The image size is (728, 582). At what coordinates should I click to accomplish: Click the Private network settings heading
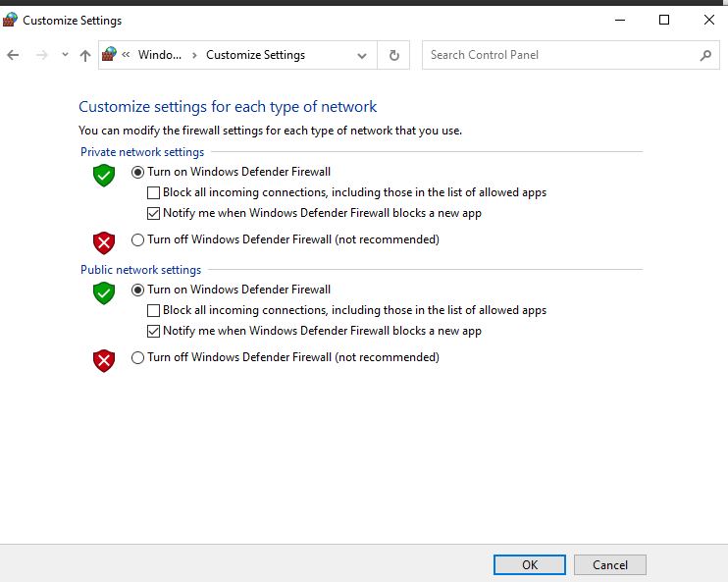142,152
